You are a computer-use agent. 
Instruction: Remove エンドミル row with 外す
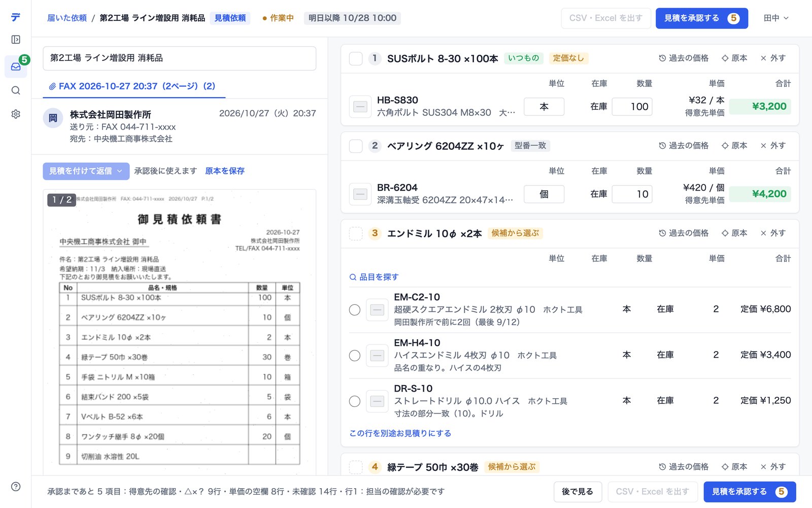pos(773,233)
